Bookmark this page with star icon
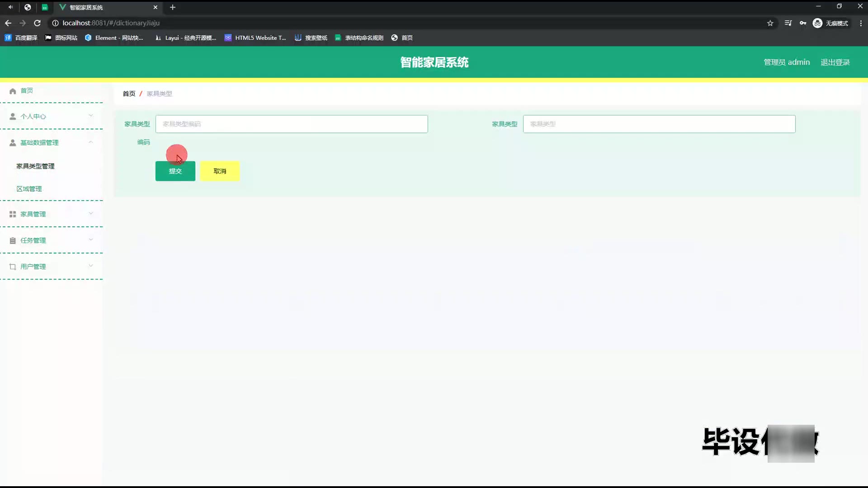 770,23
